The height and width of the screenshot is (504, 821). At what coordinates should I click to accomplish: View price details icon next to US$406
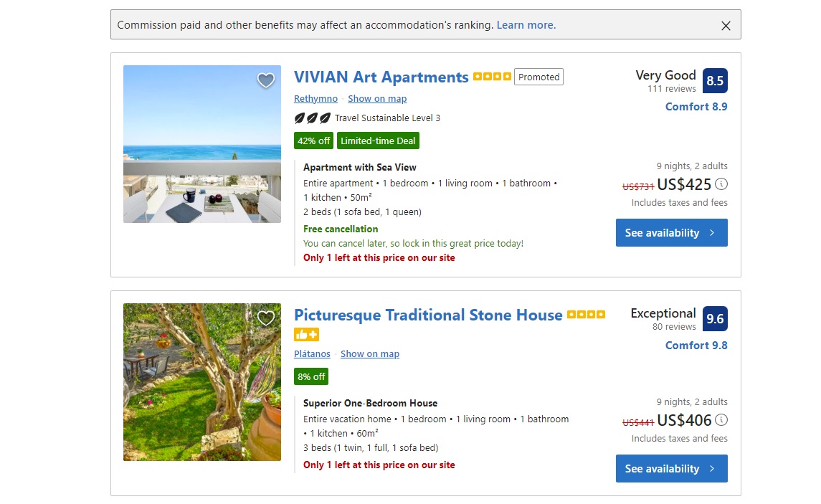(x=723, y=420)
